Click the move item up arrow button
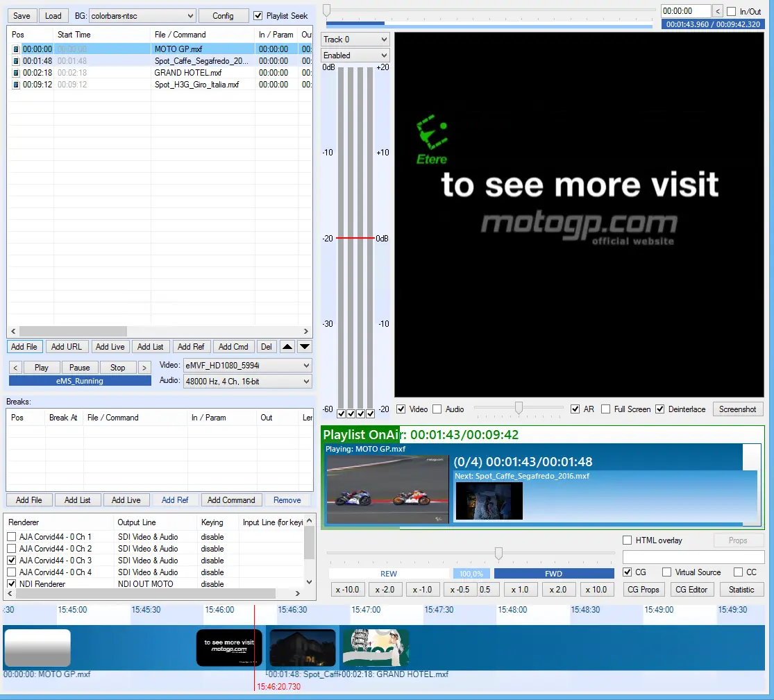Image resolution: width=774 pixels, height=700 pixels. pos(287,347)
